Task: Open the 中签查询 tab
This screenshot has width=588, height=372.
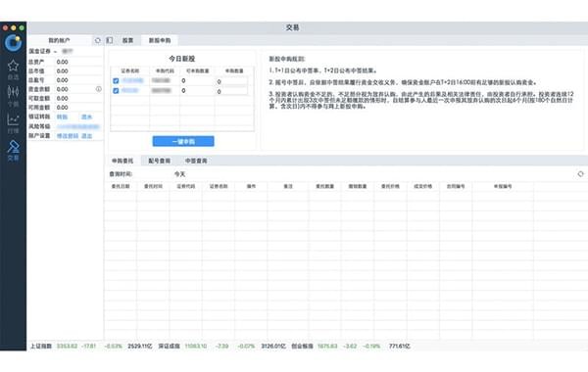Action: 196,161
